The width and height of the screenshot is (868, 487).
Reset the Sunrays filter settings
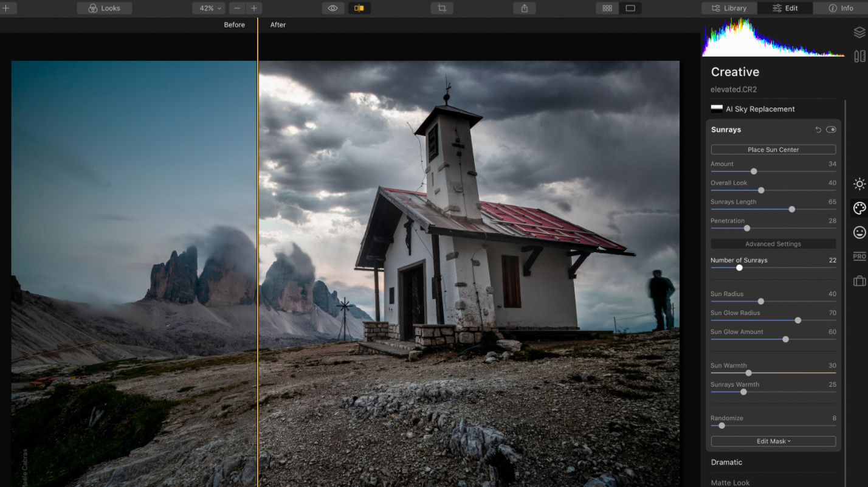point(818,130)
